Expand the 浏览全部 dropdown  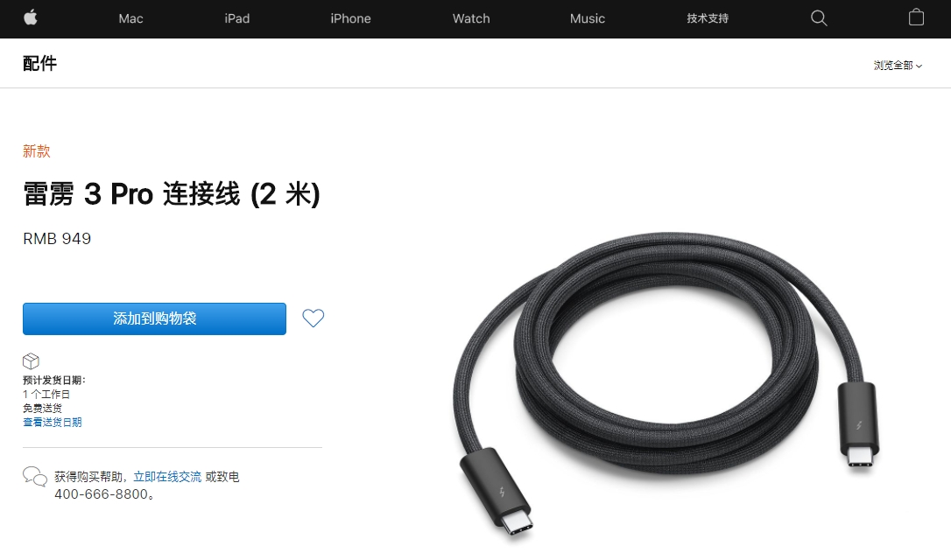pyautogui.click(x=898, y=66)
